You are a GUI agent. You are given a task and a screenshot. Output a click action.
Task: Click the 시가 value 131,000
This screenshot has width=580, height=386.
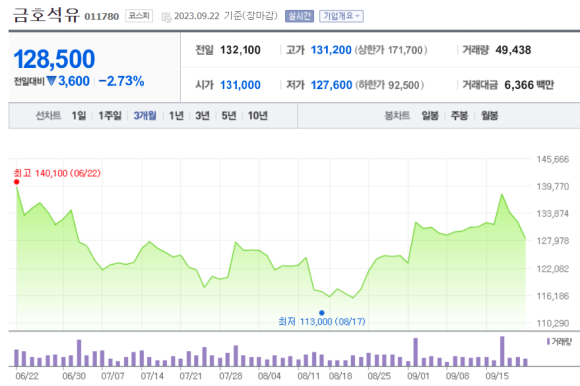click(240, 85)
